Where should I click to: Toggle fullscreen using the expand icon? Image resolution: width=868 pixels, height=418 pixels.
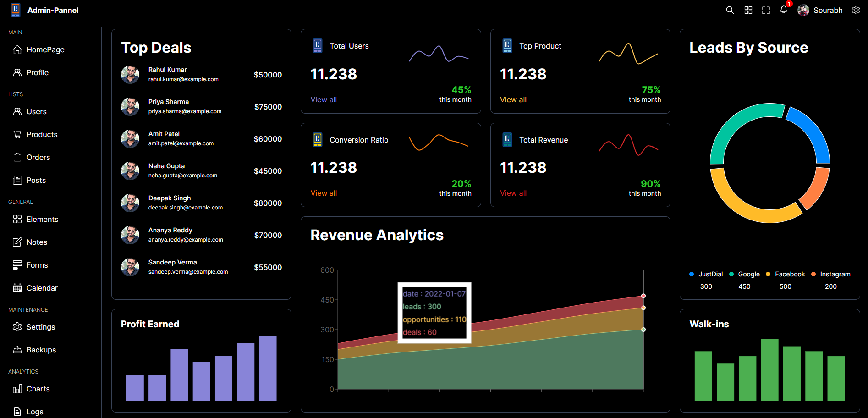click(x=766, y=10)
